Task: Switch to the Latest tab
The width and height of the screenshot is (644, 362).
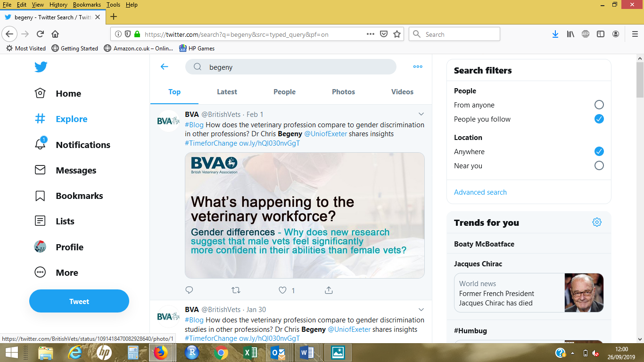Action: click(x=227, y=92)
